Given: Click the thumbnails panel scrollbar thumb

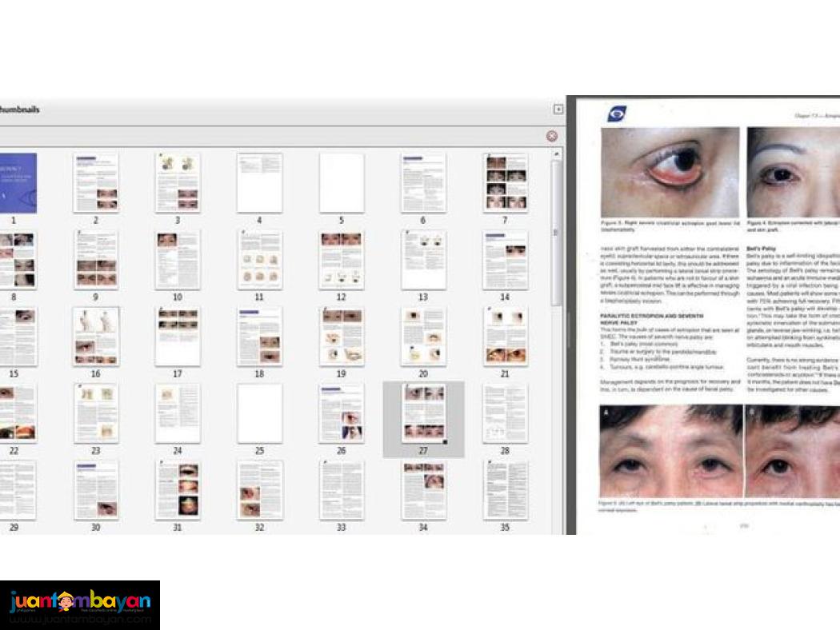Looking at the screenshot, I should pos(556,233).
